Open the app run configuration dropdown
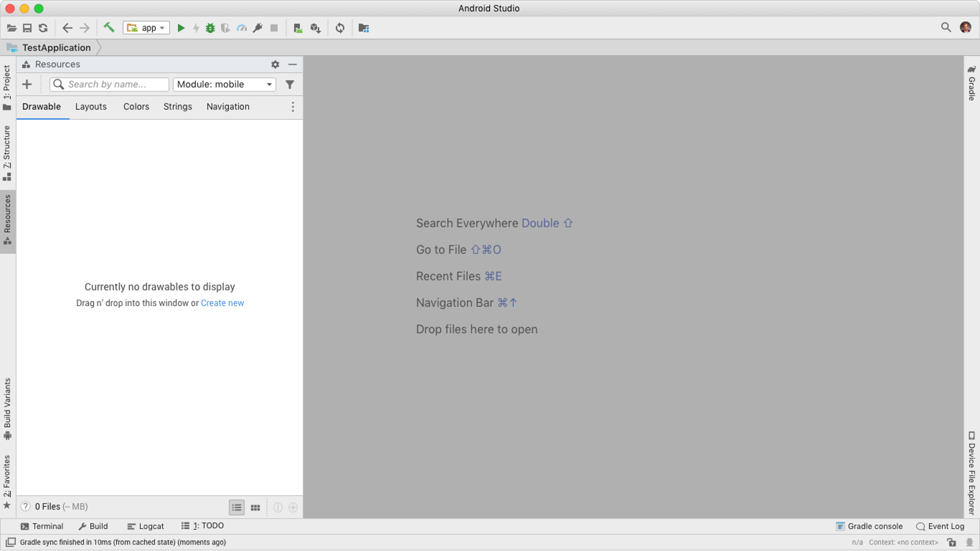The image size is (980, 551). [x=146, y=28]
